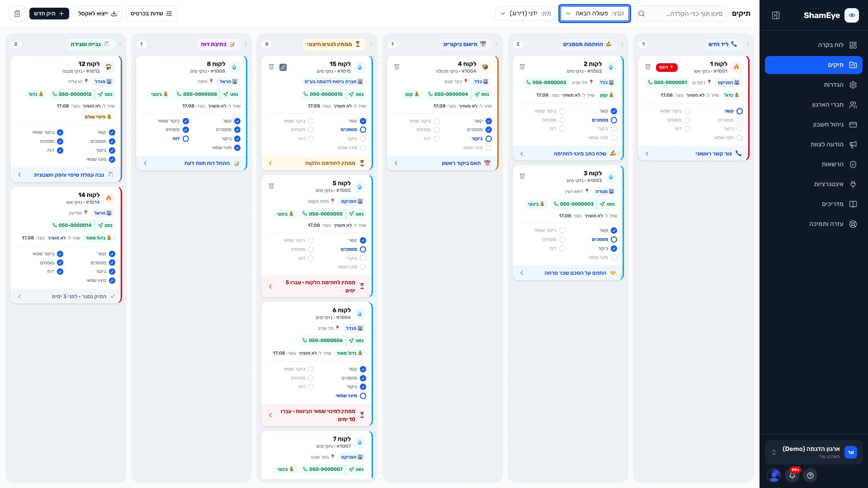The image size is (868, 488).
Task: Open הגדרות in sidebar
Action: pyautogui.click(x=814, y=85)
